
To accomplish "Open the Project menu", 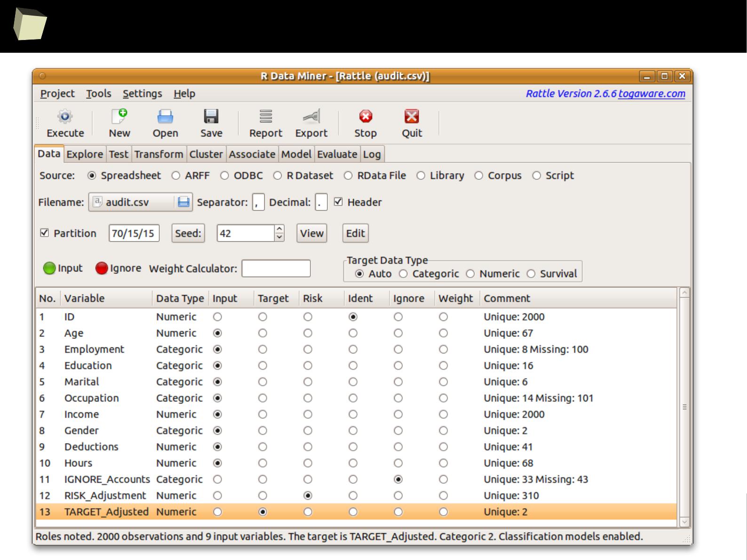I will tap(57, 94).
